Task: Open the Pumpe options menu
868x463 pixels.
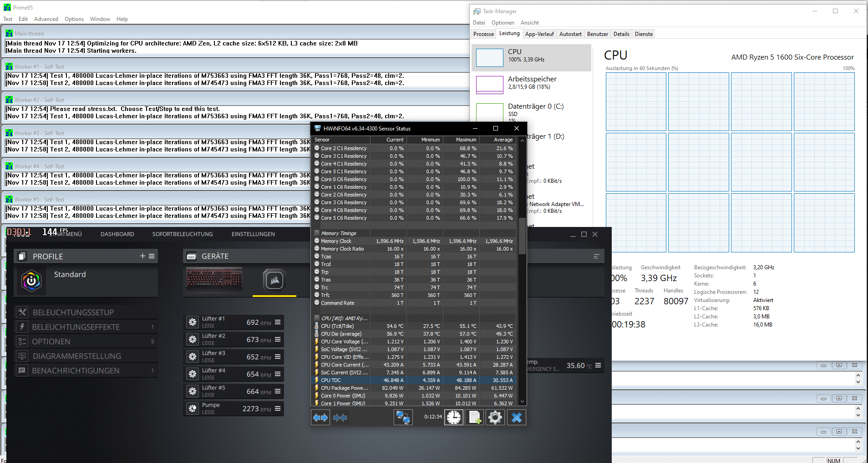Action: 278,408
